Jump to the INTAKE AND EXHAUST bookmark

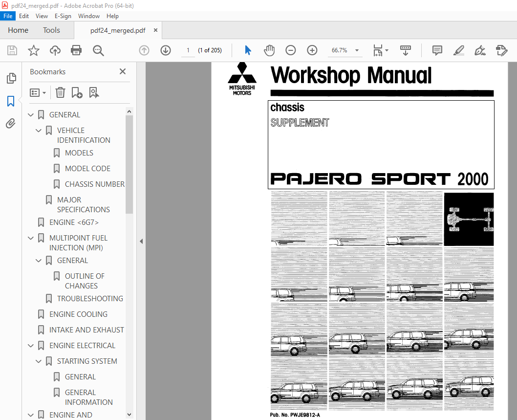tap(86, 330)
